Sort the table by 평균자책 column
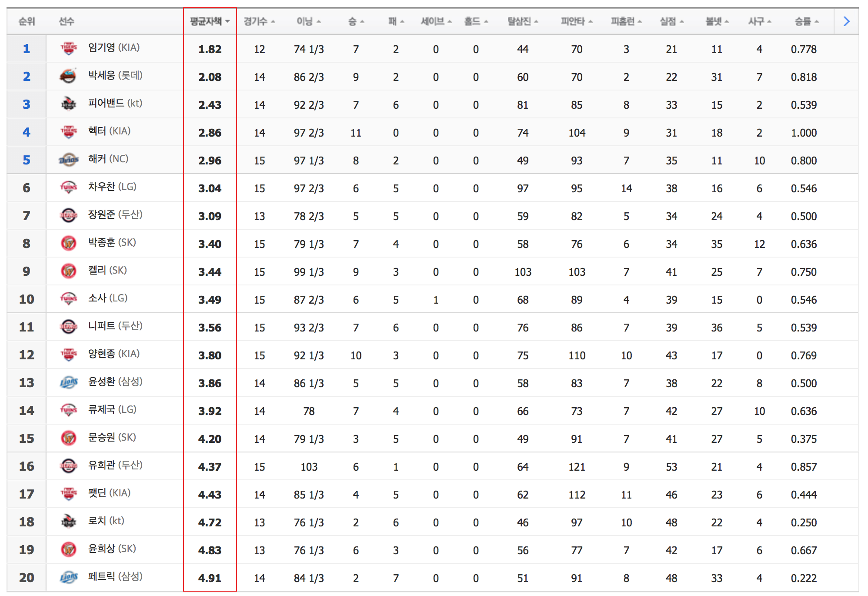This screenshot has height=596, width=868. pyautogui.click(x=210, y=21)
